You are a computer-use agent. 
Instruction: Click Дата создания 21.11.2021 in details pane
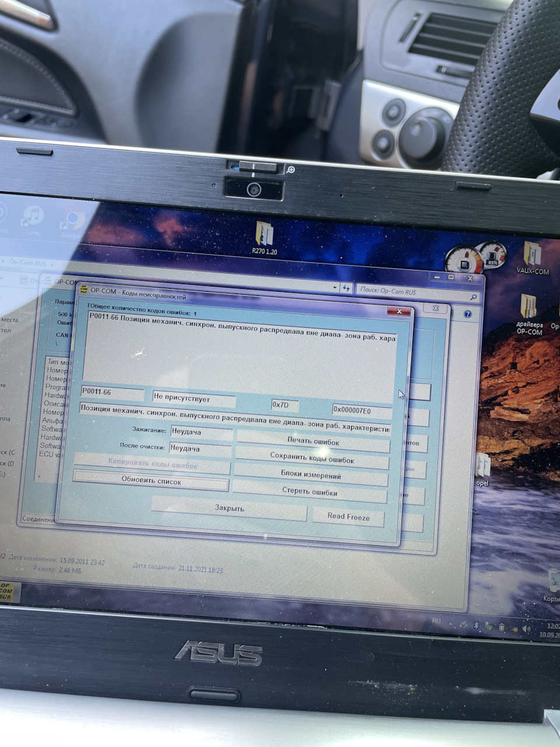click(x=177, y=568)
